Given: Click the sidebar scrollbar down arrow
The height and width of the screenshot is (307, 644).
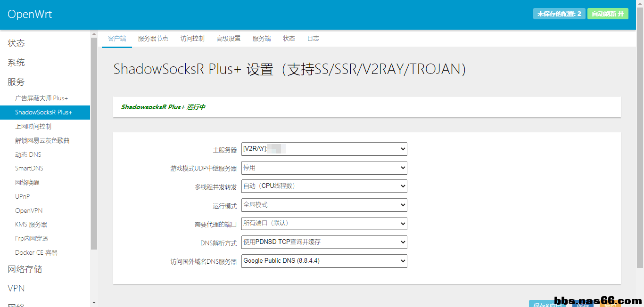Looking at the screenshot, I should click(94, 303).
